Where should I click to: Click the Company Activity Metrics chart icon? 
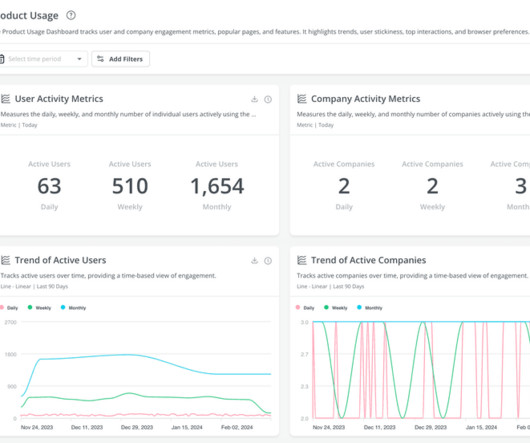[302, 99]
